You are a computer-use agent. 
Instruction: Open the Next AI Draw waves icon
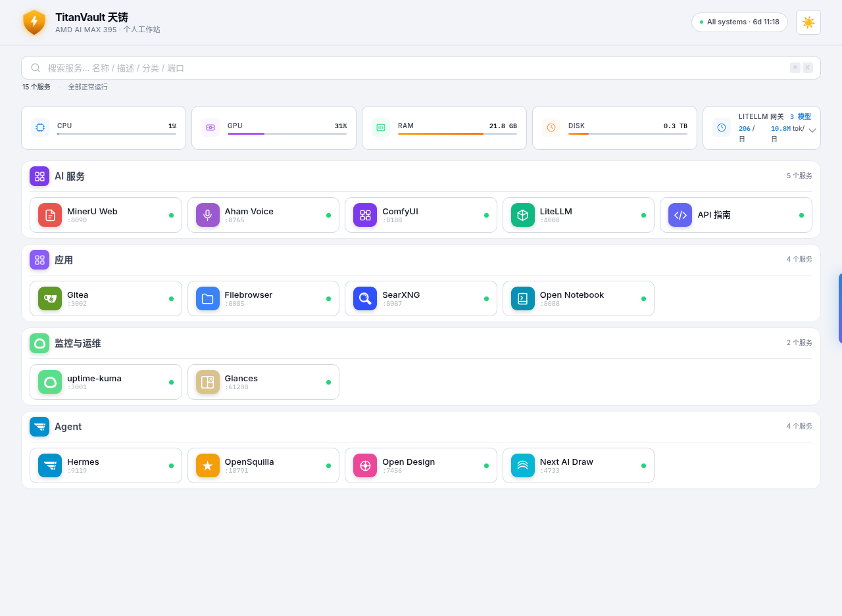(523, 465)
